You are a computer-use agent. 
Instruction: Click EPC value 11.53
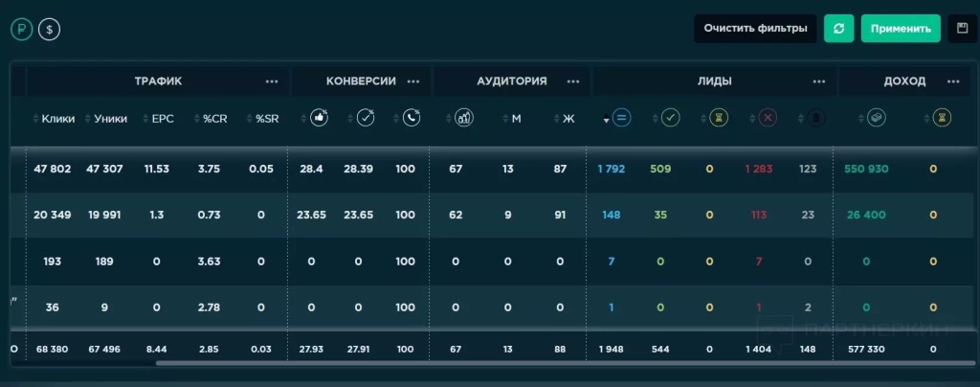[156, 169]
